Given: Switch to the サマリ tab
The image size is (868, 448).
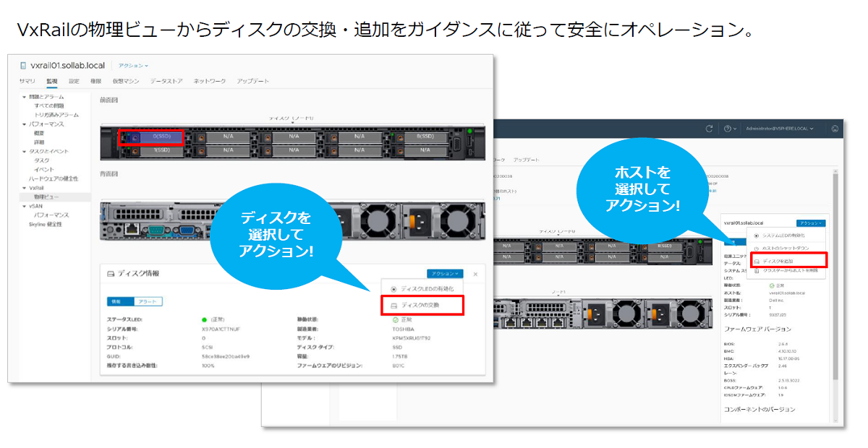Looking at the screenshot, I should (27, 81).
